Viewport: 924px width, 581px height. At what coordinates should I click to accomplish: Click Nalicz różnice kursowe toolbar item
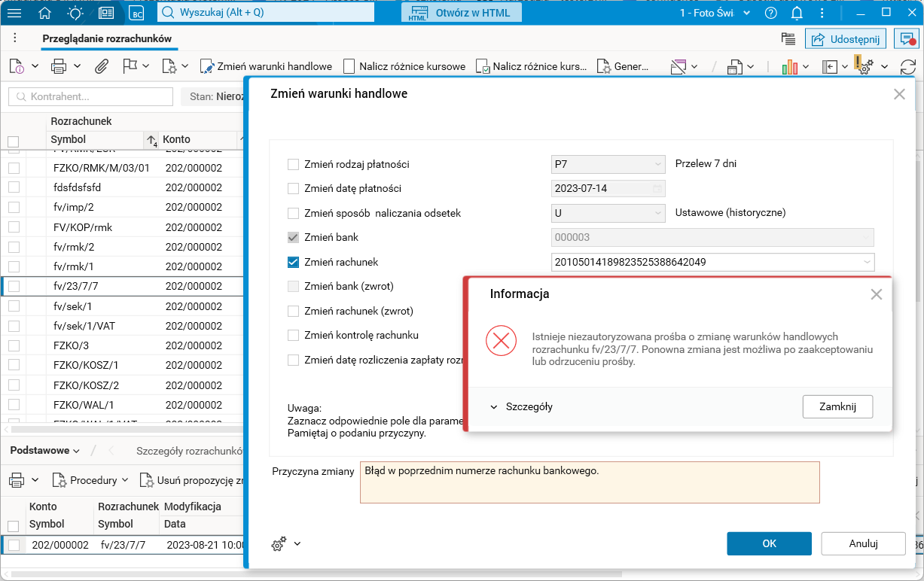(404, 66)
